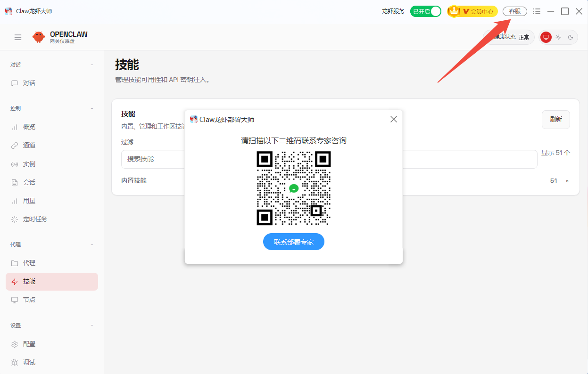The height and width of the screenshot is (374, 588).
Task: Collapse the 控制 sidebar section
Action: pos(92,108)
